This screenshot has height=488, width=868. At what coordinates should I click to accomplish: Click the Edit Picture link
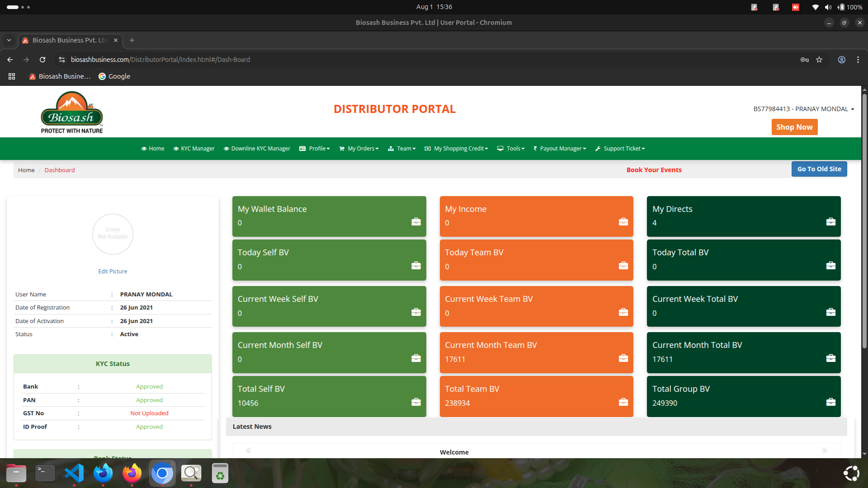(x=113, y=272)
